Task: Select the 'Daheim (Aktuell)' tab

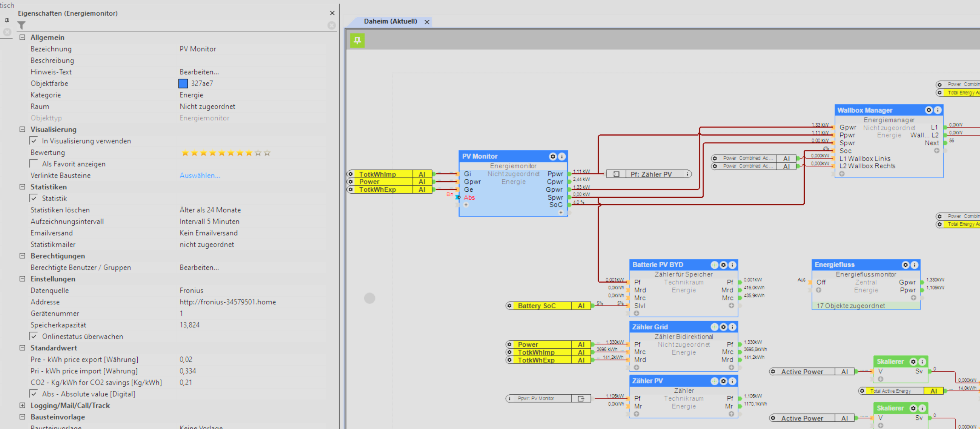Action: tap(390, 21)
